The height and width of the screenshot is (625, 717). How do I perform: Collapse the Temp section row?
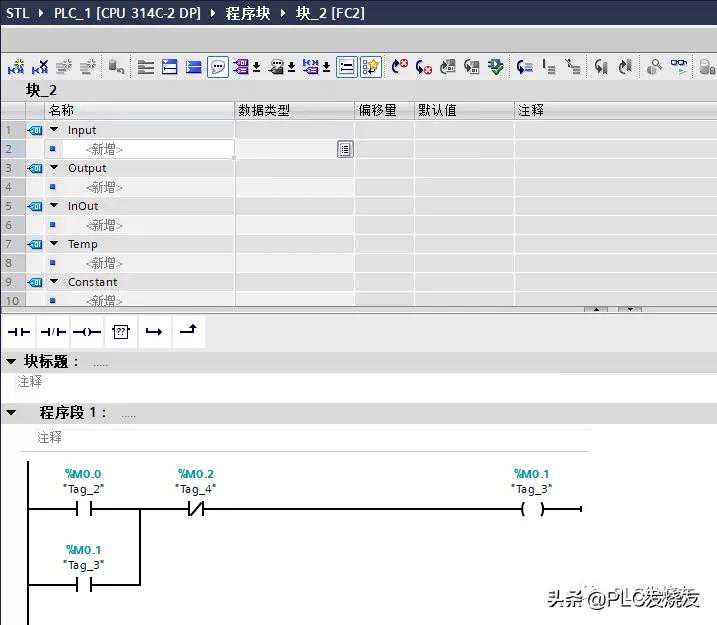54,244
